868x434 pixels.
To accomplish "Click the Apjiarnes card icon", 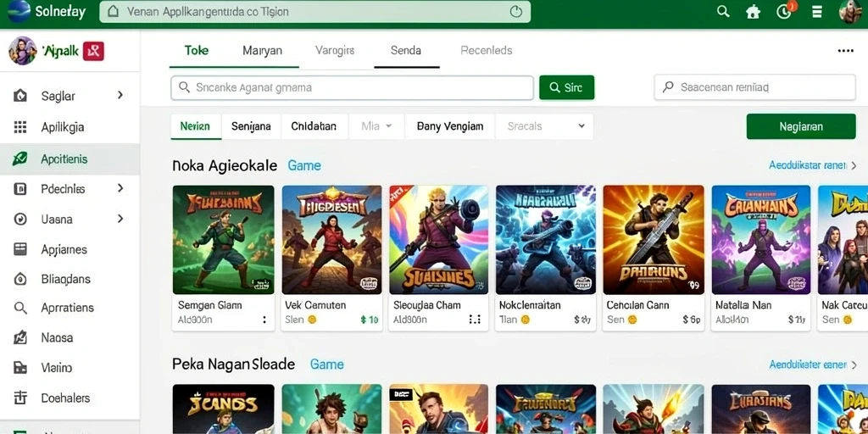I will pyautogui.click(x=20, y=250).
